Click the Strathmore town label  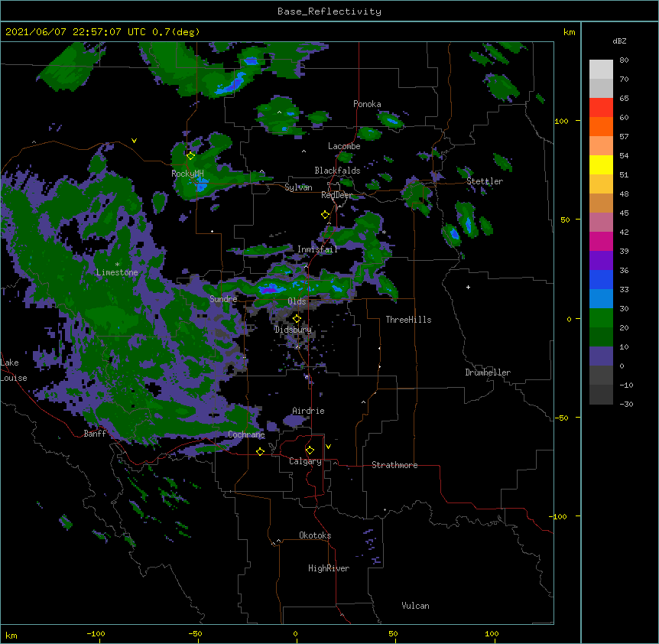(x=394, y=465)
